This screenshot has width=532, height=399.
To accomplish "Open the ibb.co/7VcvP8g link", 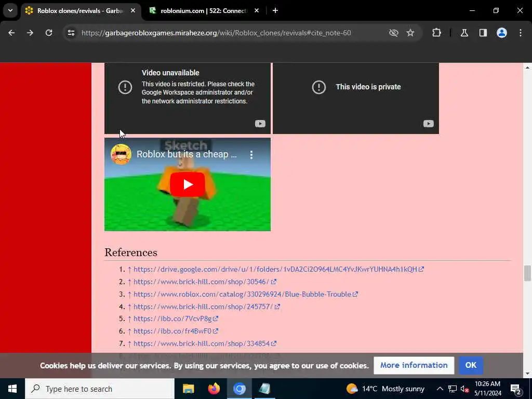I will tap(176, 318).
